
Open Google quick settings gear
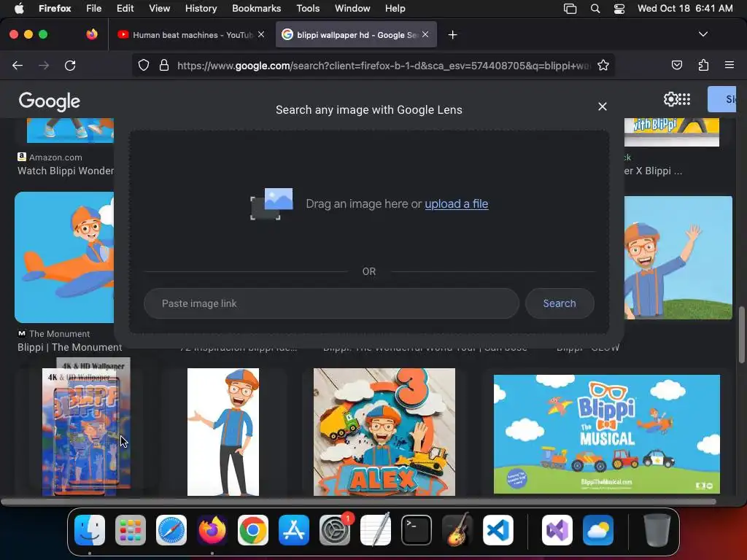point(670,99)
